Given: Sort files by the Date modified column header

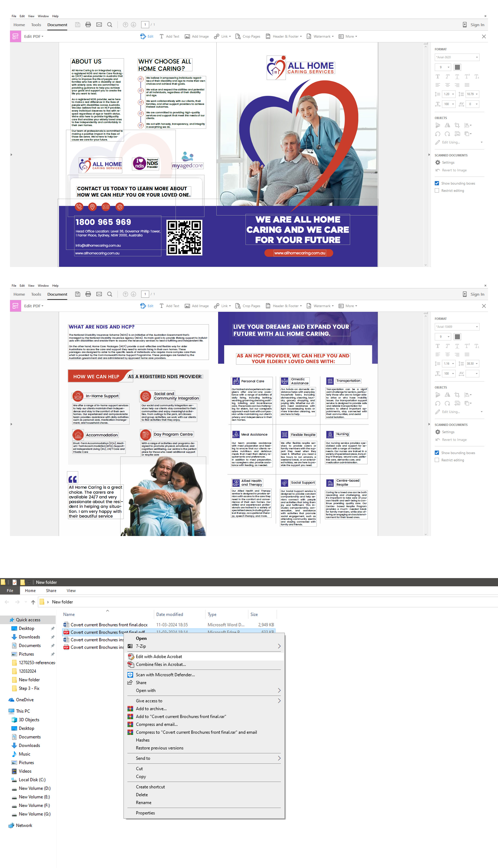Looking at the screenshot, I should tap(169, 614).
